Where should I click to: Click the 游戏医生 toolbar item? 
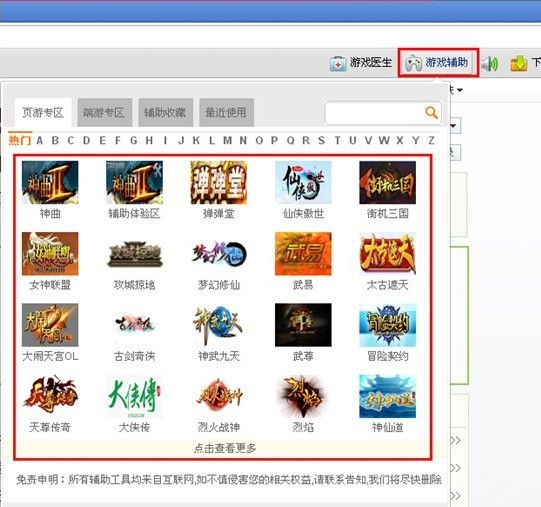tap(361, 63)
